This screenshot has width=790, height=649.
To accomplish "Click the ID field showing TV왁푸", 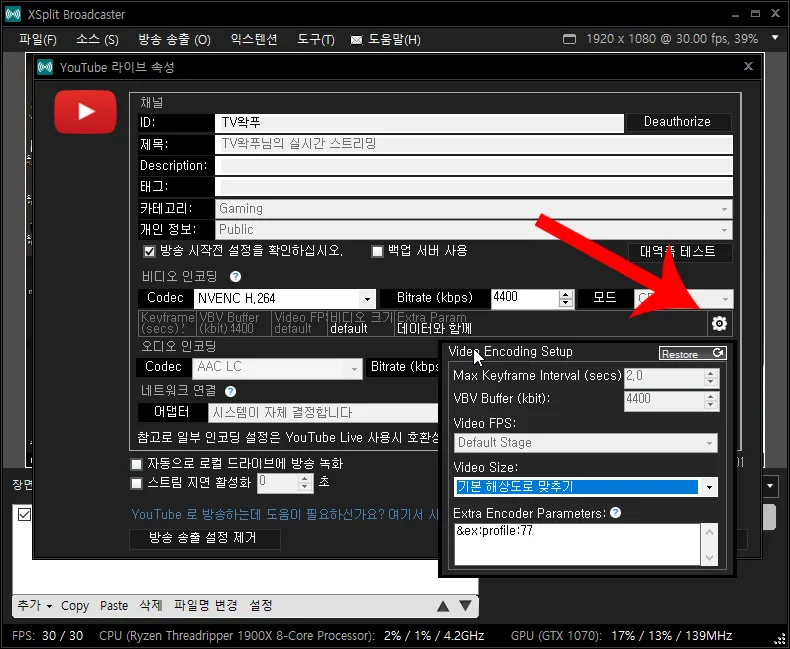I will coord(419,122).
